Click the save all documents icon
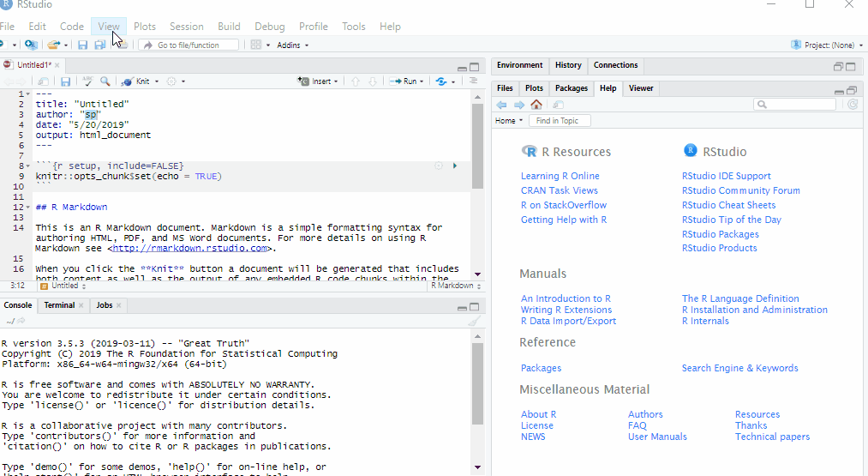The width and height of the screenshot is (868, 476). 100,45
